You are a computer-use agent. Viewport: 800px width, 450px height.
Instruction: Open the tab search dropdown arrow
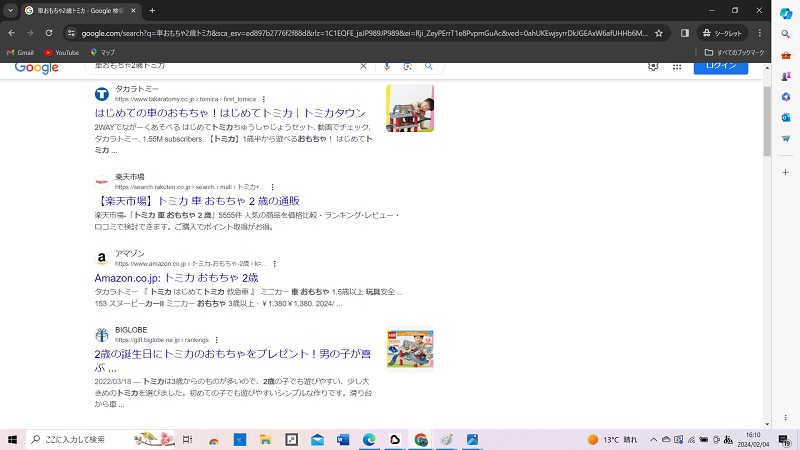click(x=10, y=11)
